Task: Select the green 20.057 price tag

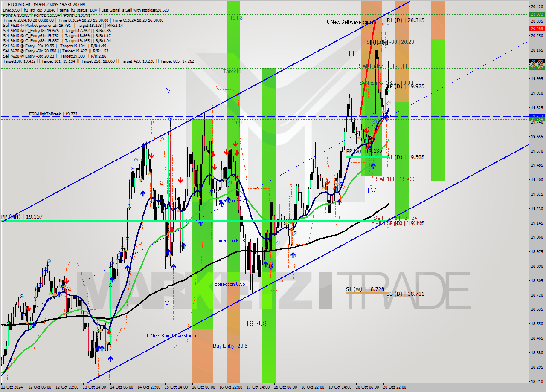Action: click(537, 68)
